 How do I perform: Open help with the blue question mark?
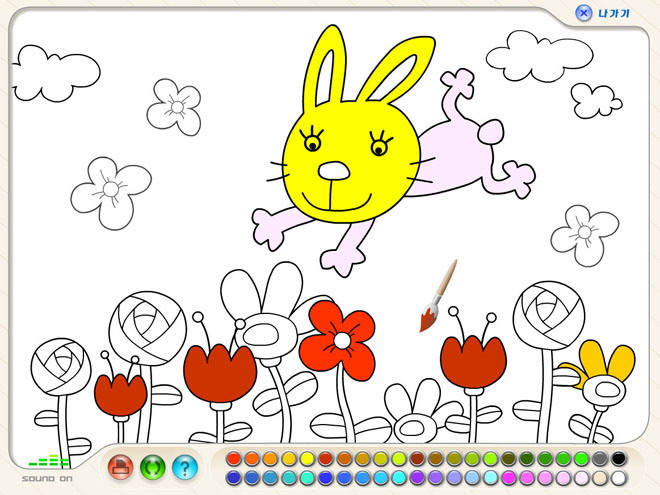pos(184,466)
